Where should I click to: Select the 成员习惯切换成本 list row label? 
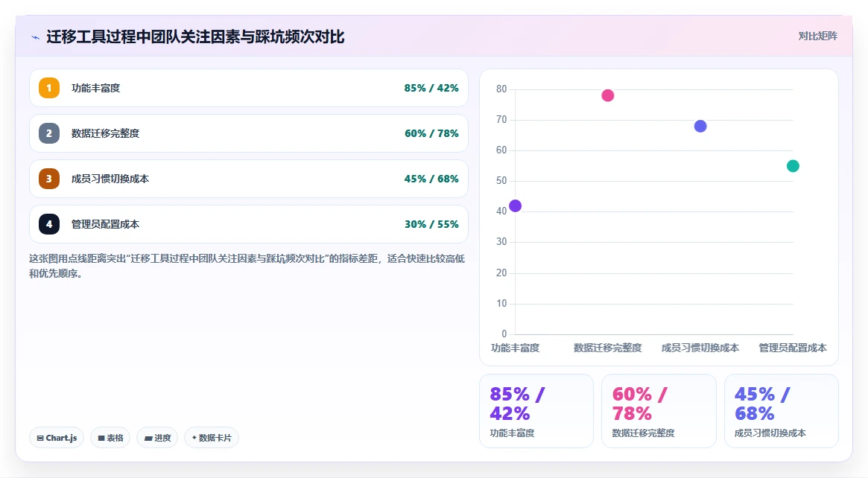(110, 179)
